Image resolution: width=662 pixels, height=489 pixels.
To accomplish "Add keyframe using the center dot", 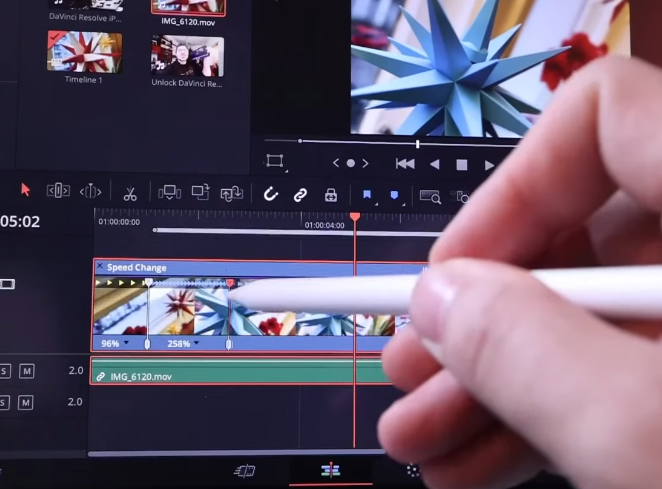I will 350,163.
